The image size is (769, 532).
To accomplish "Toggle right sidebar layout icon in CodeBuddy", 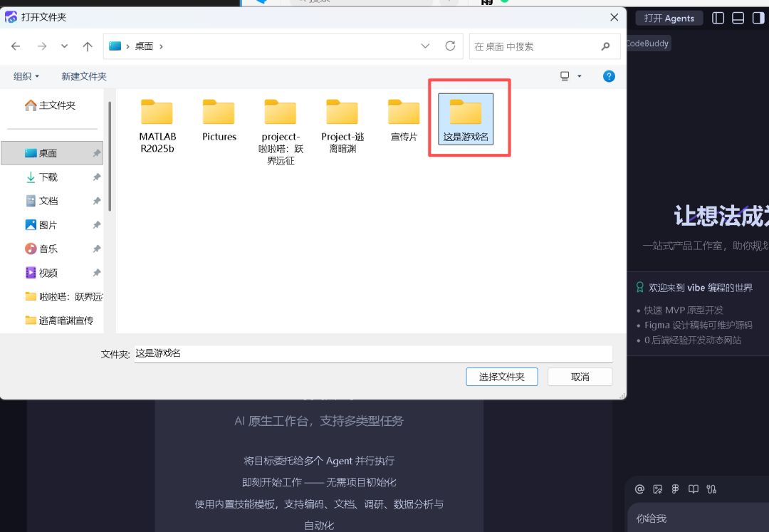I will (758, 18).
